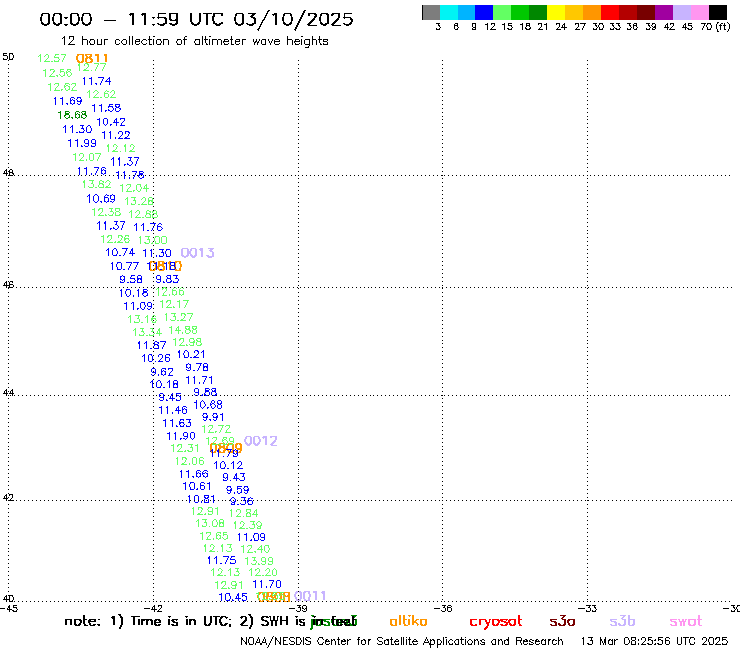This screenshot has width=740, height=650.
Task: Click the wave height value 14.88
Action: click(183, 330)
